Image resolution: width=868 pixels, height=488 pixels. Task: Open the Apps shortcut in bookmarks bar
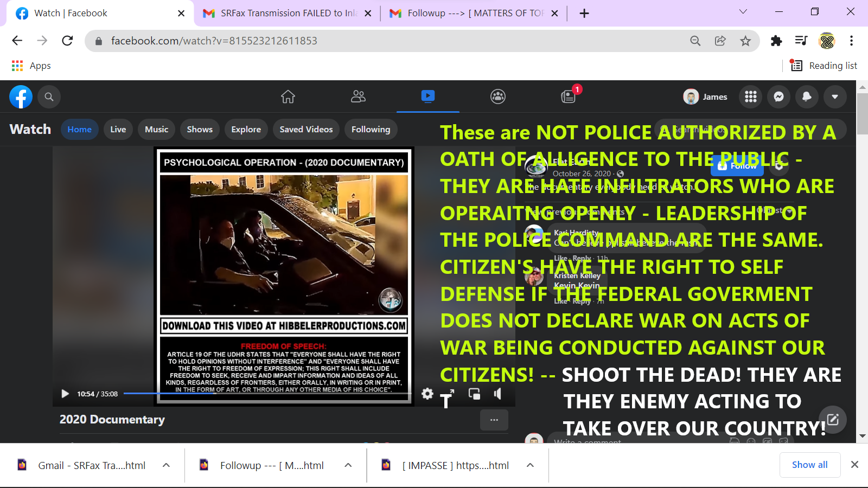31,66
